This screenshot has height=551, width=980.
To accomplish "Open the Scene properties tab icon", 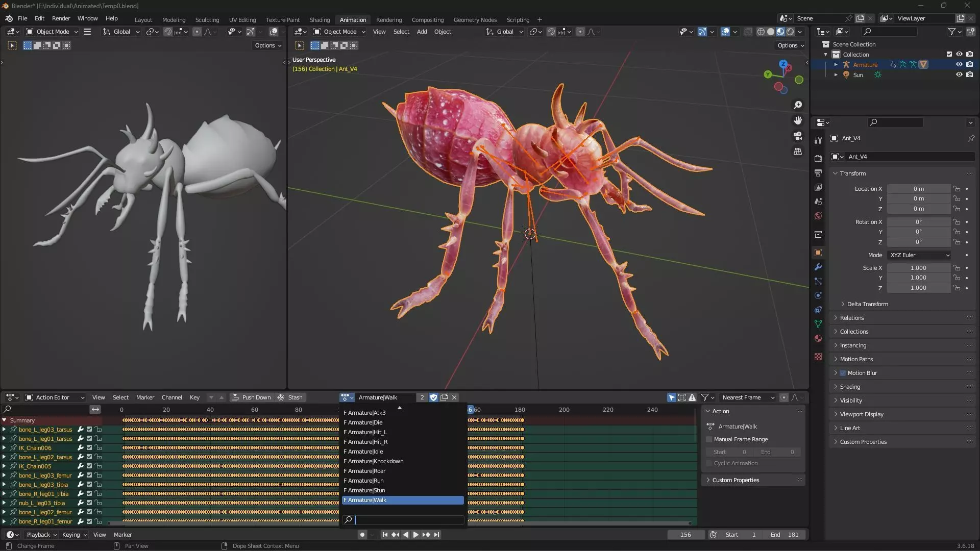I will [818, 202].
